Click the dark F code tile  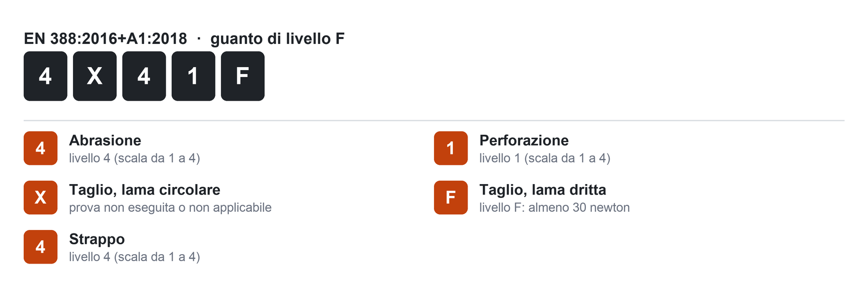(x=243, y=76)
